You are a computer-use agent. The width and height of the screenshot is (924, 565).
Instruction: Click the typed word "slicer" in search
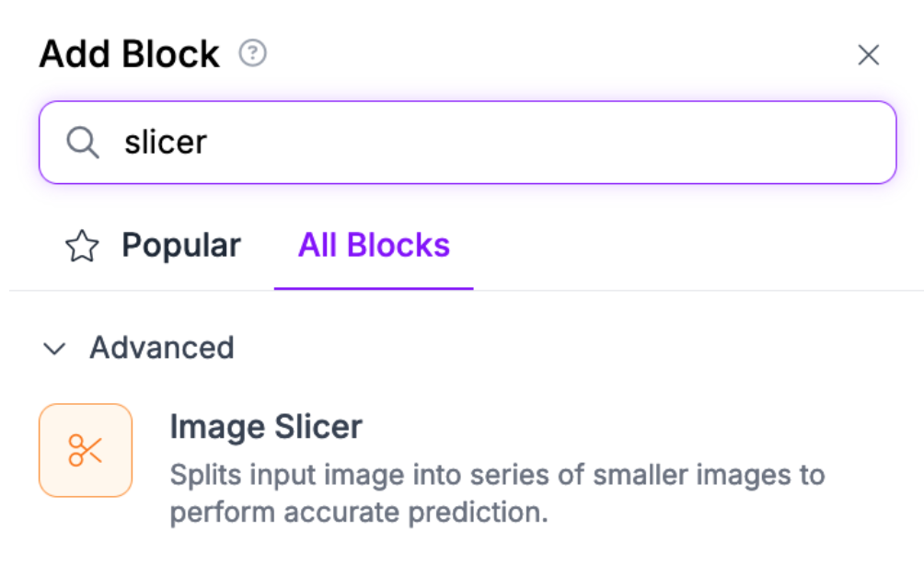166,143
